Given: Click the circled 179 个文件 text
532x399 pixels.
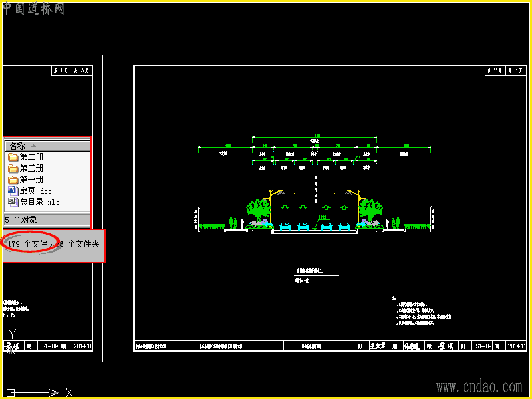Looking at the screenshot, I should pos(28,243).
